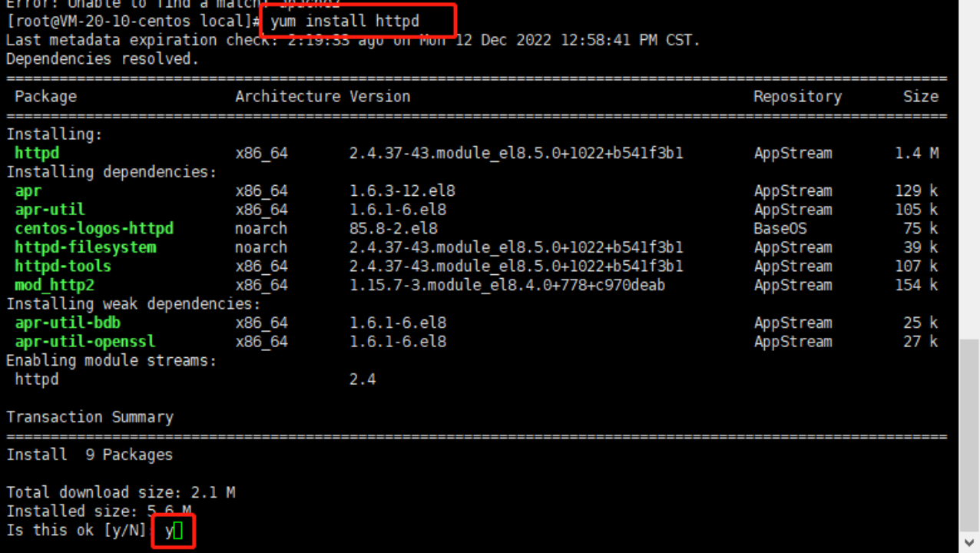Viewport: 980px width, 553px height.
Task: Click the terminal scrollbar thumb
Action: tap(969, 435)
